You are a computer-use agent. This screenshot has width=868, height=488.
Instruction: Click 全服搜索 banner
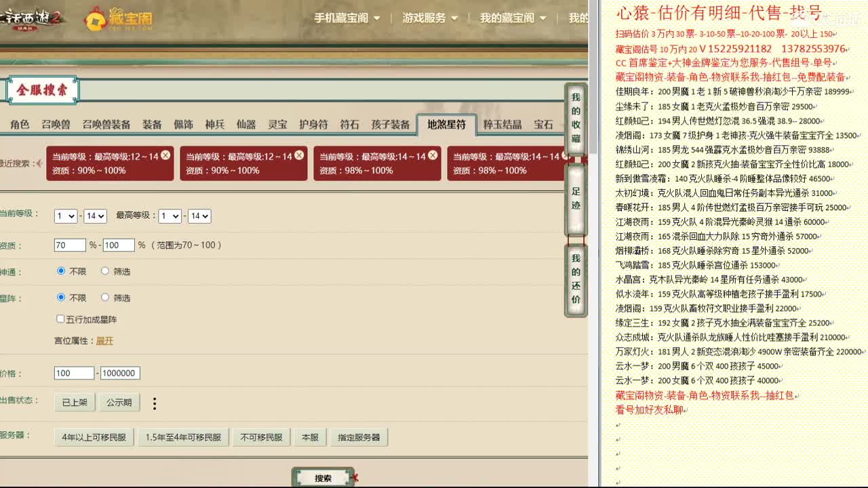point(42,90)
